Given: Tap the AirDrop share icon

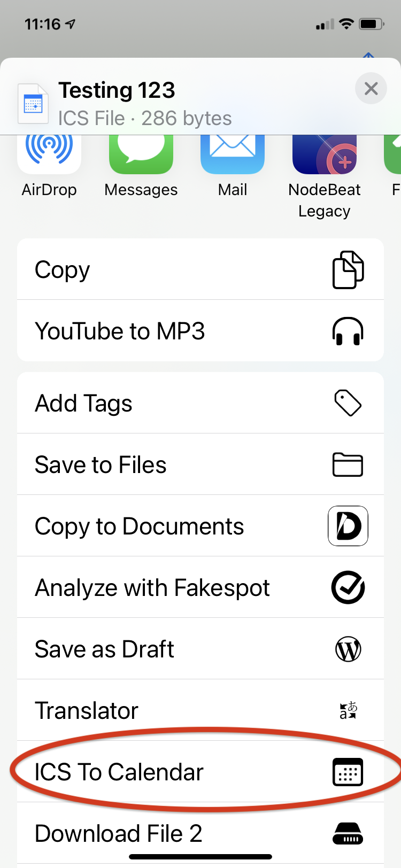Looking at the screenshot, I should coord(49,154).
